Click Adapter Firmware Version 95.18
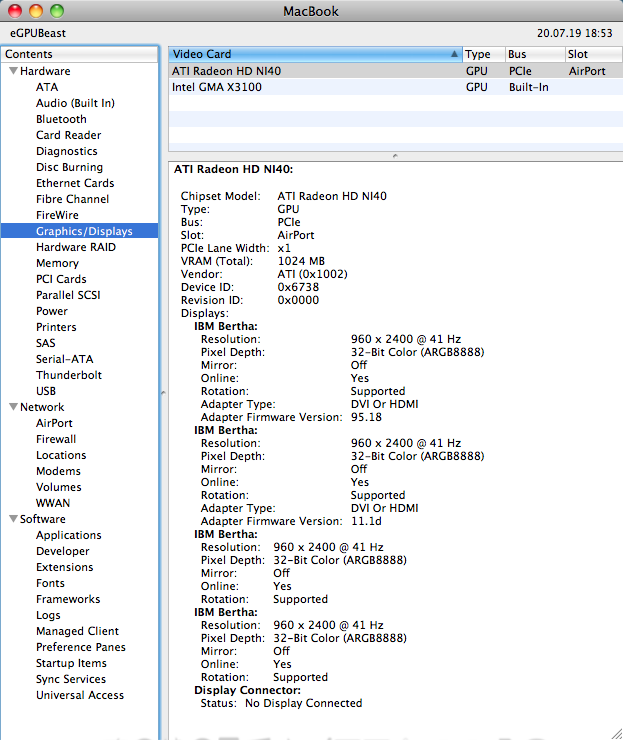The image size is (623, 740). (x=366, y=417)
